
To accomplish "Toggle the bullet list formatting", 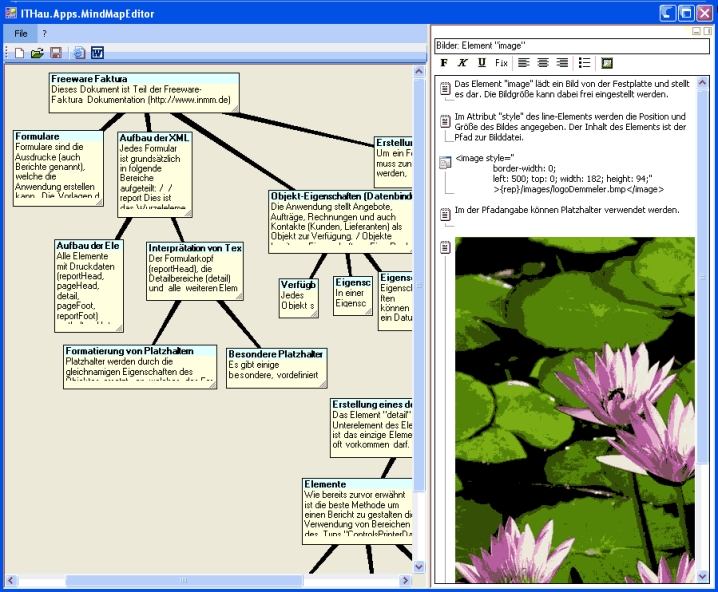I will point(584,63).
